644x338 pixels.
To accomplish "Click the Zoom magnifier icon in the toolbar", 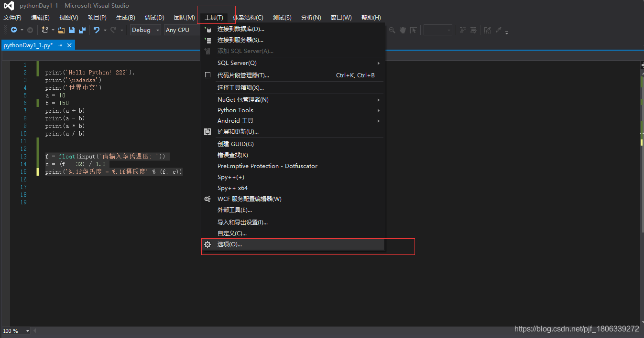I will pos(392,30).
